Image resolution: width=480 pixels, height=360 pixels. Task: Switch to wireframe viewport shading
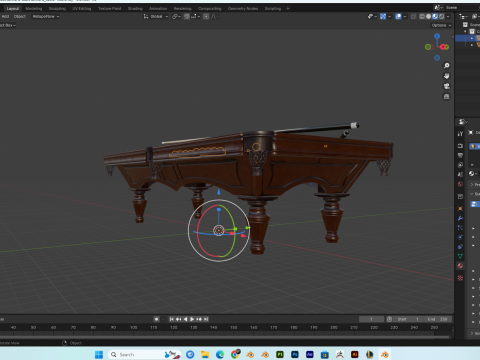pyautogui.click(x=422, y=16)
